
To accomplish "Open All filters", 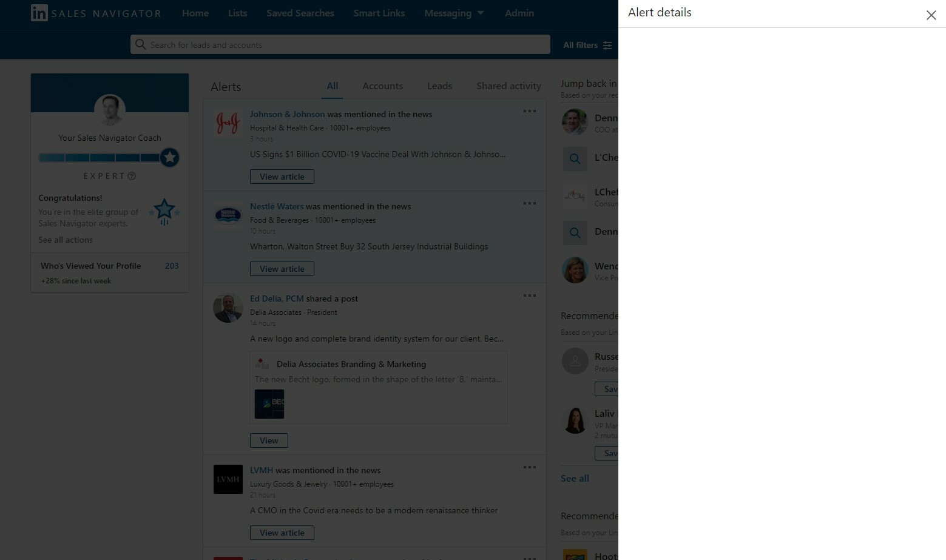I will click(x=587, y=45).
